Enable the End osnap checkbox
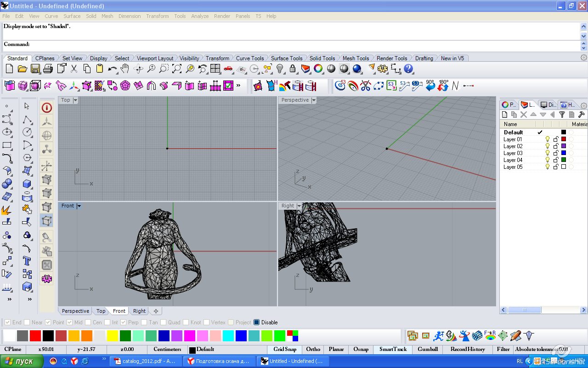This screenshot has width=588, height=368. pyautogui.click(x=6, y=322)
